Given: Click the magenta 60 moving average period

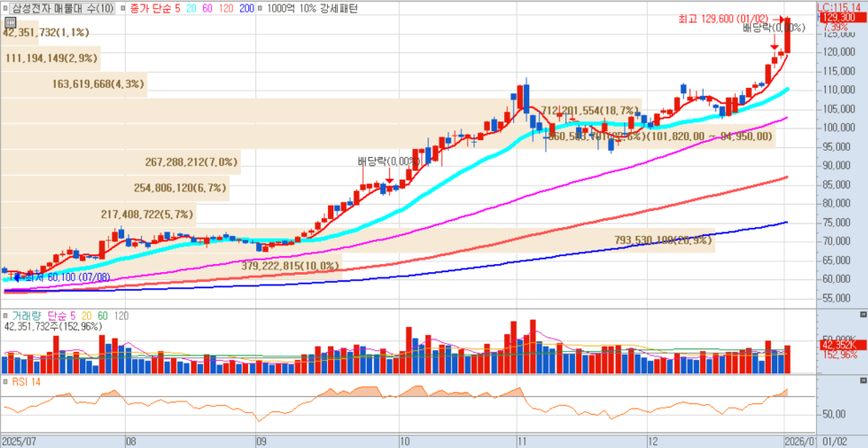Looking at the screenshot, I should [x=207, y=9].
